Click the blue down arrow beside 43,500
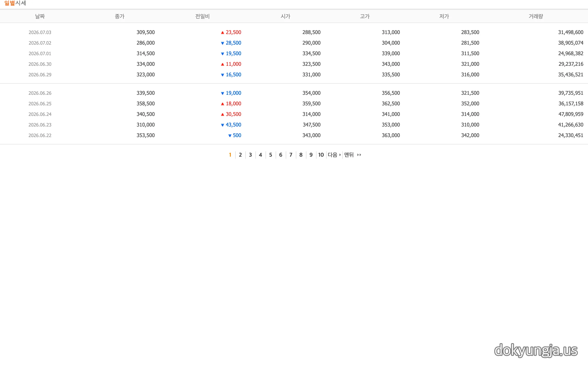Viewport: 588px width, 368px height. point(222,125)
